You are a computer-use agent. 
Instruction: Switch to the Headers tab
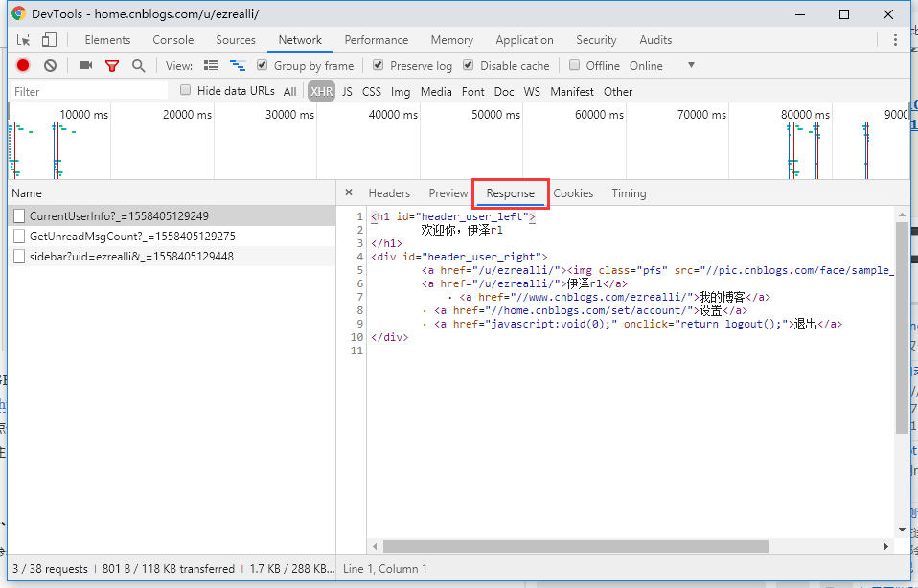(x=389, y=193)
